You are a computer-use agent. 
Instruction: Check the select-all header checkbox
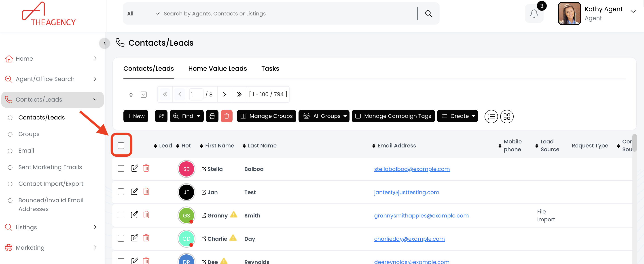click(121, 145)
